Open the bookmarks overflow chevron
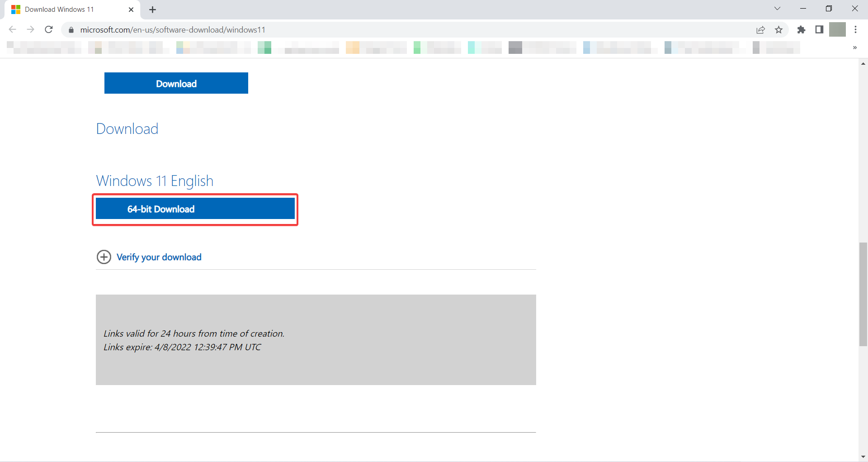This screenshot has width=868, height=462. point(855,48)
